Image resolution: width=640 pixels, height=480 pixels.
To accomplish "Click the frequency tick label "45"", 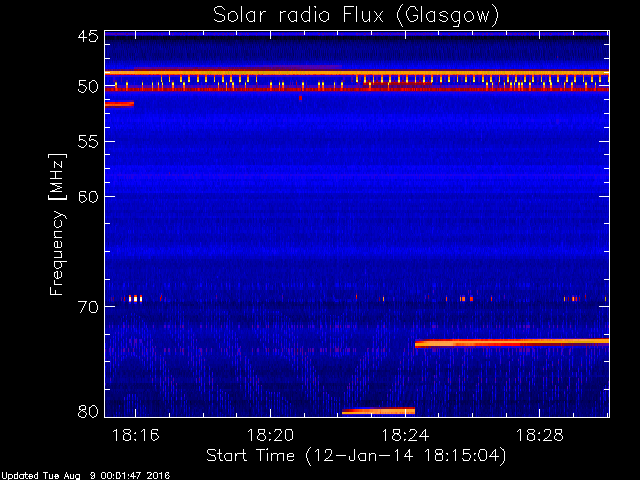I will (x=88, y=36).
